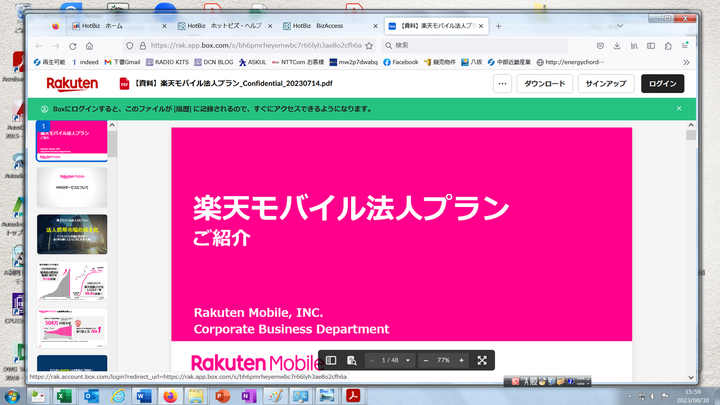Click the document scrollbar down arrow
Screen dimensions: 720x405
tap(691, 377)
